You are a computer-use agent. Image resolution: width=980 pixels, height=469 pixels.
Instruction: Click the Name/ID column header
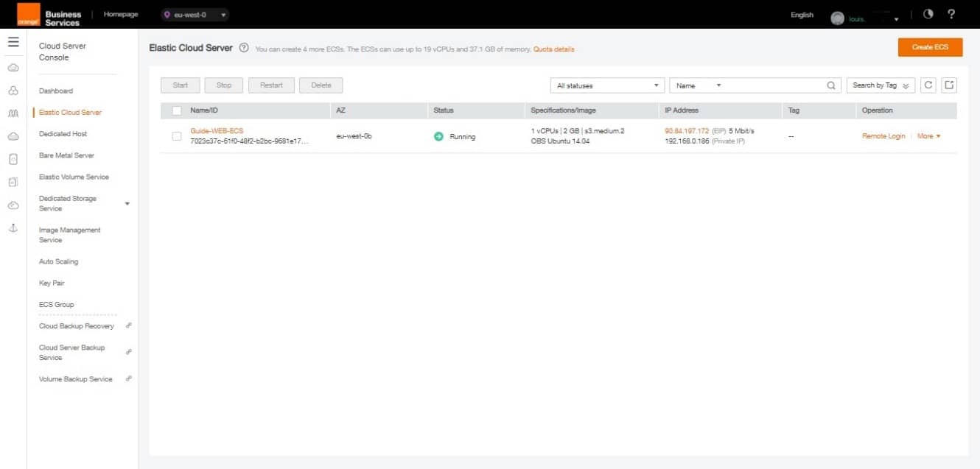pyautogui.click(x=203, y=110)
